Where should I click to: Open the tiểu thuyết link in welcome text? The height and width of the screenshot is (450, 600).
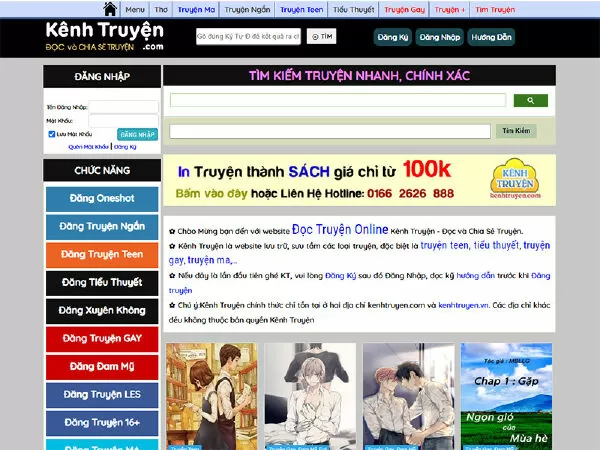(x=496, y=245)
